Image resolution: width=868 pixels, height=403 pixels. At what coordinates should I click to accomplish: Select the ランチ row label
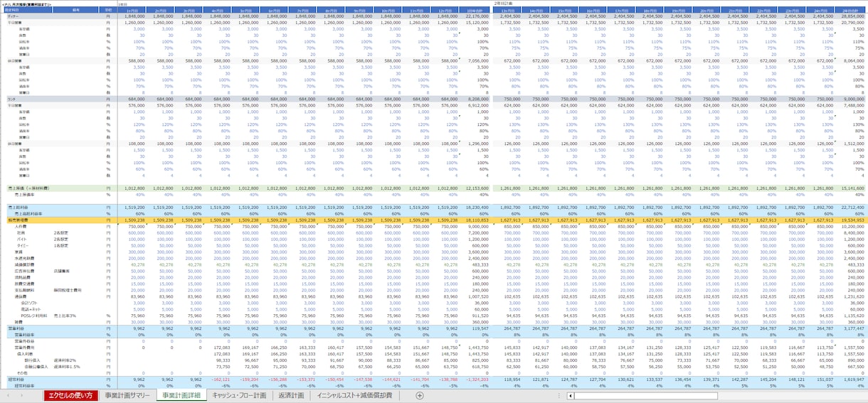tap(11, 100)
